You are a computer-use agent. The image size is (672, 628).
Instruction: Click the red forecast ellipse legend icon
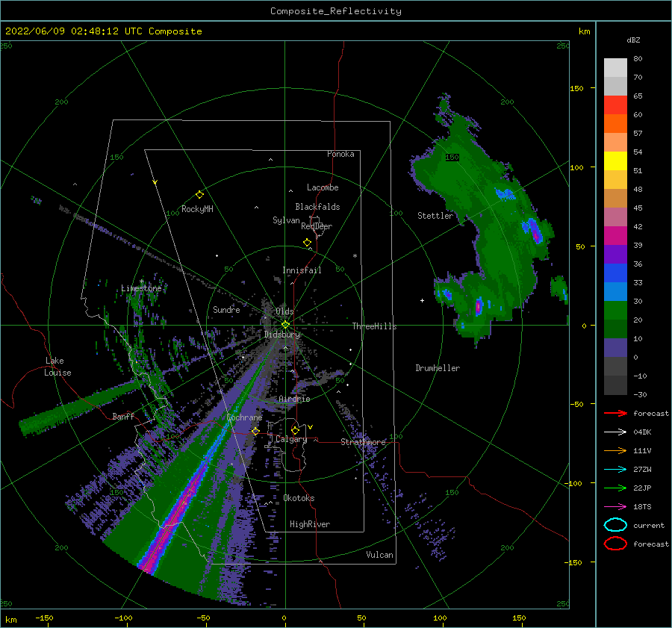click(x=615, y=544)
